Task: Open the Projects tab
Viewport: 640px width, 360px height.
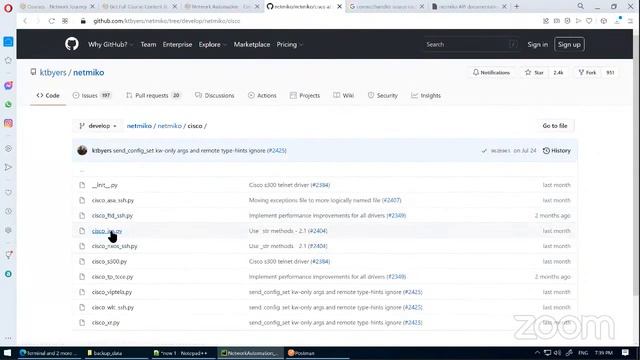Action: [x=305, y=96]
